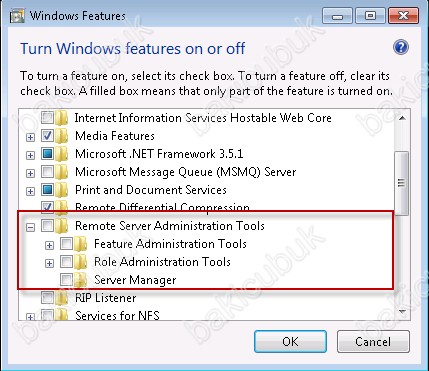
Task: Click the Windows Features title bar icon
Action: click(17, 16)
